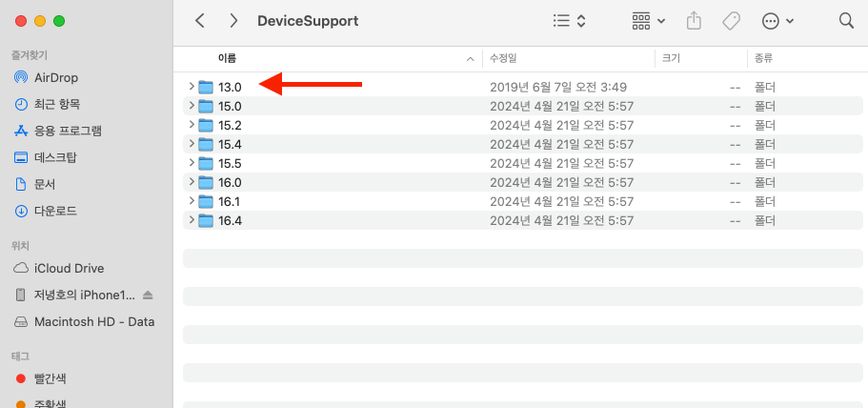Expand the 13.0 folder disclosure arrow
This screenshot has width=868, height=408.
click(x=192, y=87)
